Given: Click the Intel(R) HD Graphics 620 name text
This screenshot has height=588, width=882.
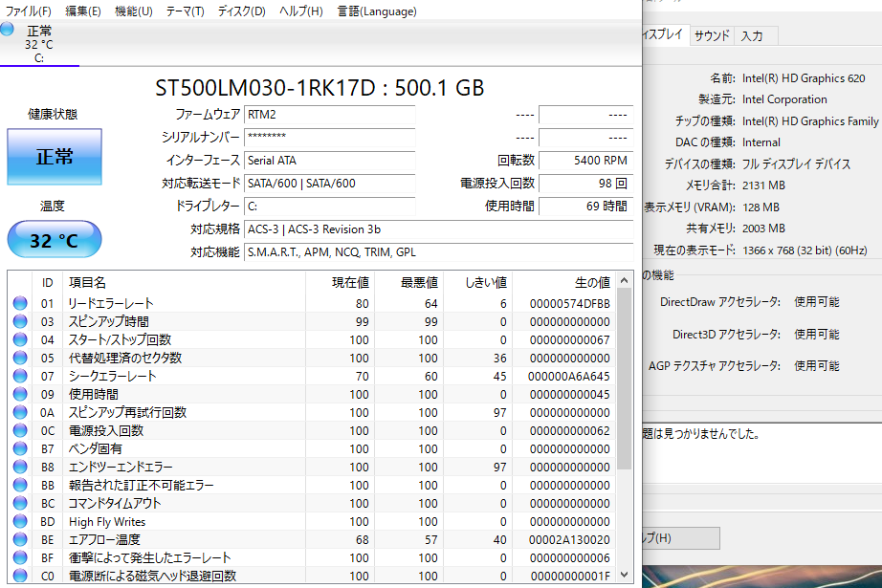Looking at the screenshot, I should tap(804, 78).
